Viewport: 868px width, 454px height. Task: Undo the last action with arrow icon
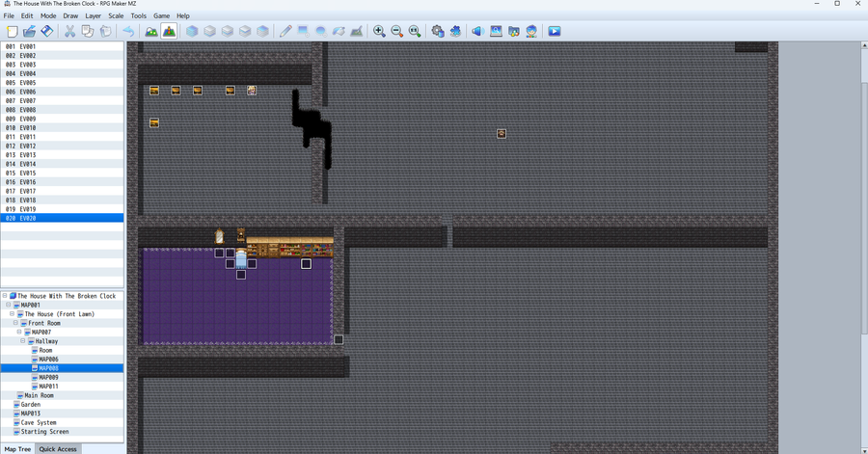(128, 32)
